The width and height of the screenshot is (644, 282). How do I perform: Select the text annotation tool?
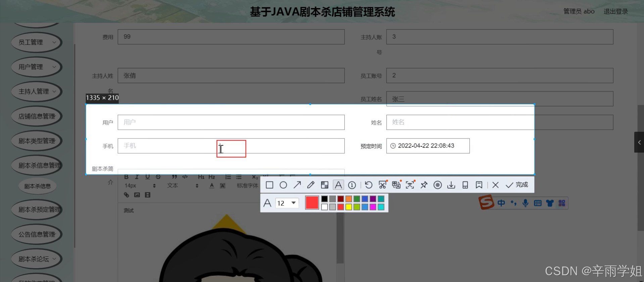pos(338,185)
